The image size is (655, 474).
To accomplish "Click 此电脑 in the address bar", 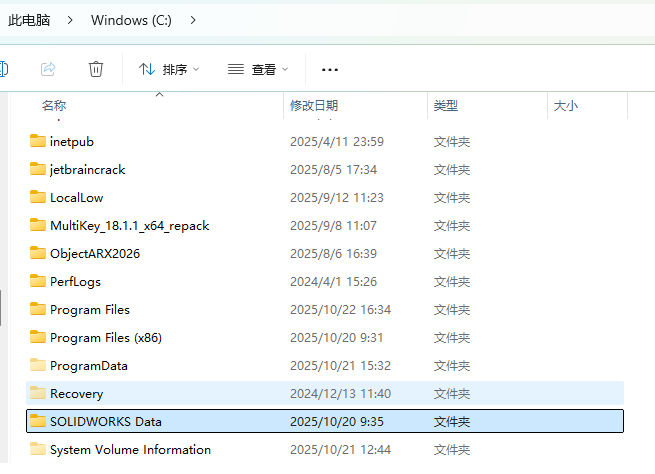I will point(29,20).
